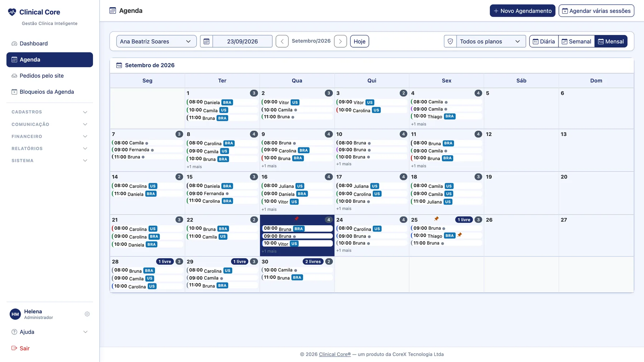
Task: Click Novo Agendamento button
Action: 522,11
